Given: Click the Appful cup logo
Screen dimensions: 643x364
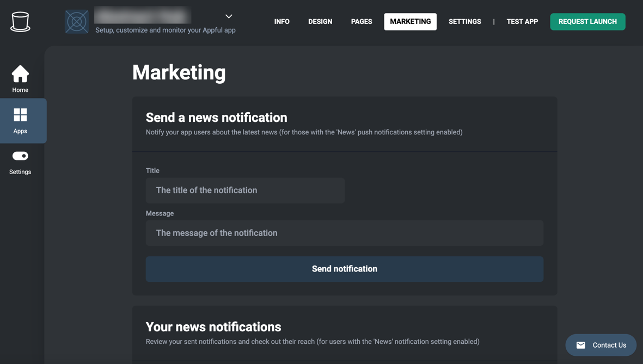Looking at the screenshot, I should click(x=20, y=22).
